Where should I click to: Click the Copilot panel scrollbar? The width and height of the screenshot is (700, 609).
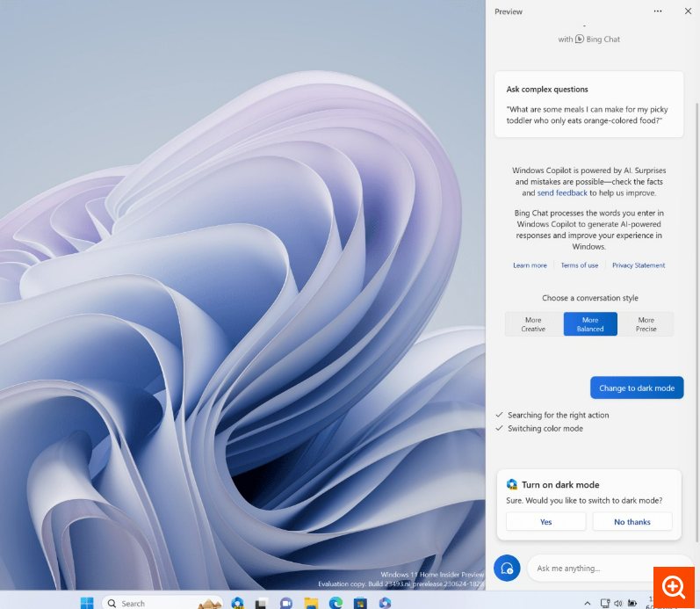(x=696, y=322)
